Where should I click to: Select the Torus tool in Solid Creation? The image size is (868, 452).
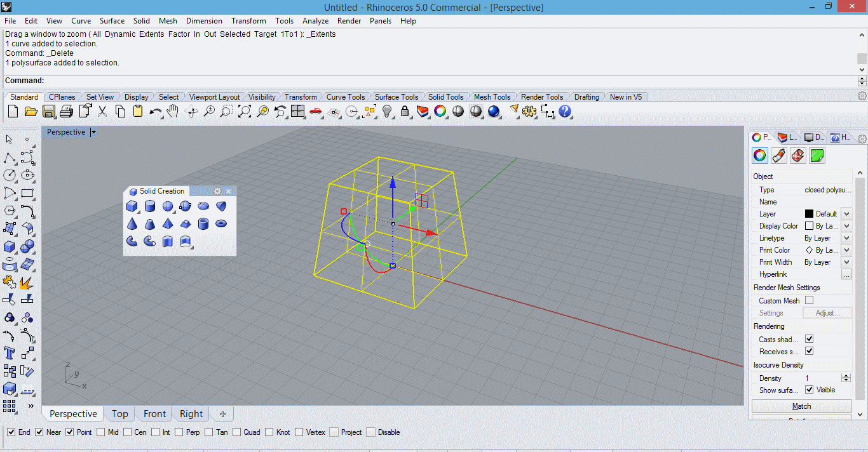(221, 223)
